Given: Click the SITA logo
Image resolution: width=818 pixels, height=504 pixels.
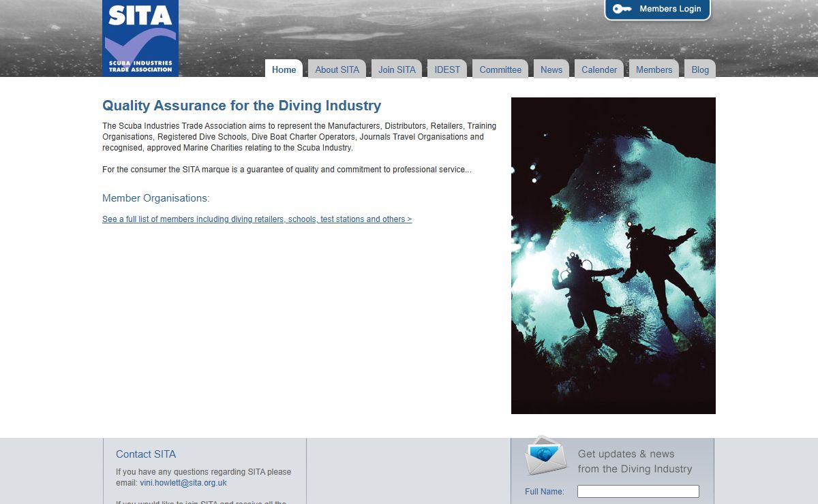Looking at the screenshot, I should (x=140, y=38).
